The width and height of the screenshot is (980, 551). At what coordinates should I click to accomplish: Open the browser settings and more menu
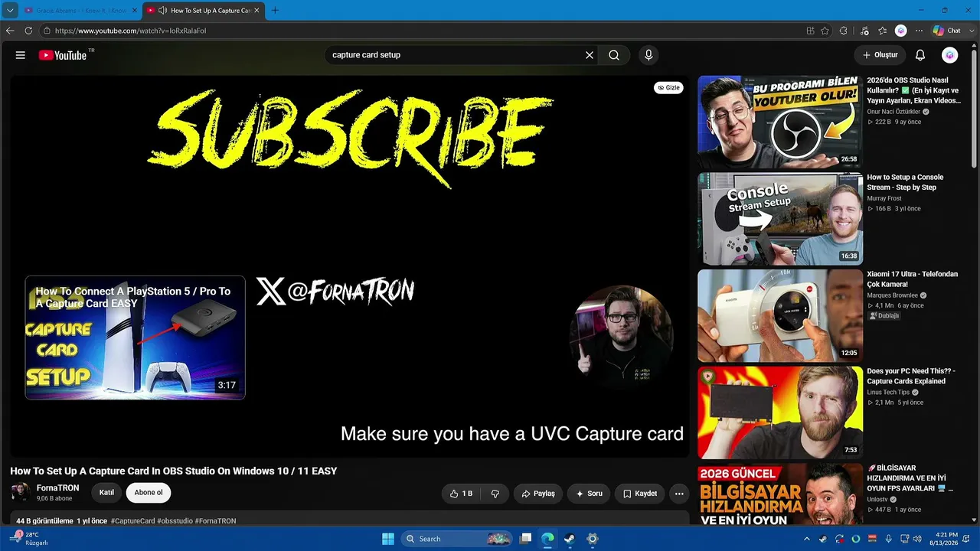pos(919,31)
